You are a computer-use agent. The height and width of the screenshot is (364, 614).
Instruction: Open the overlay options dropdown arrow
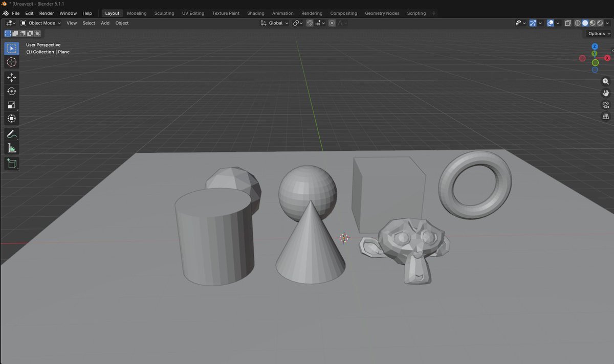(x=558, y=23)
